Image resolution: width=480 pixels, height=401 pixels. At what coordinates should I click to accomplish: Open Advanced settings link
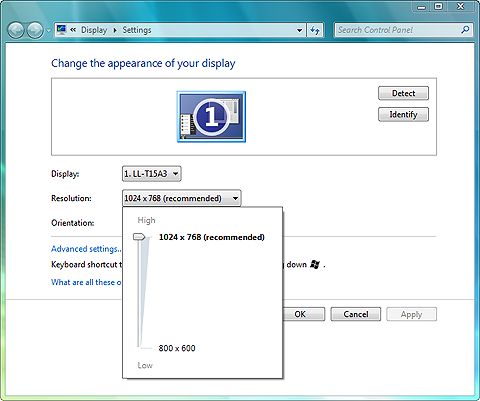86,249
